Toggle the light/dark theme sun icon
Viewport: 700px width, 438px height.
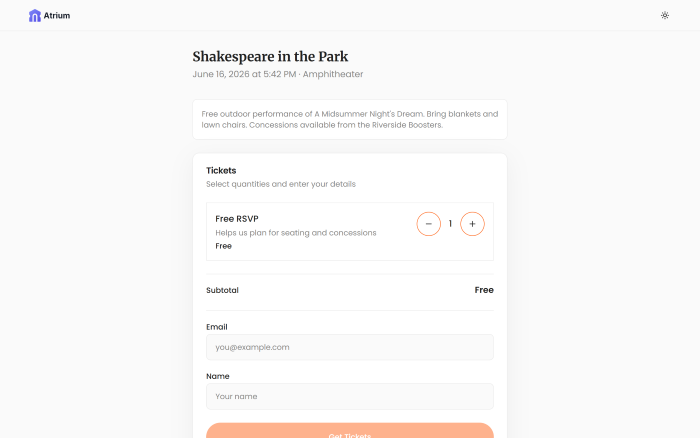point(665,16)
